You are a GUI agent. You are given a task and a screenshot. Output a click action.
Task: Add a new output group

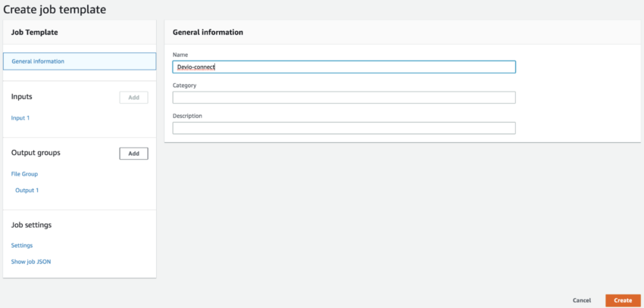(x=134, y=154)
